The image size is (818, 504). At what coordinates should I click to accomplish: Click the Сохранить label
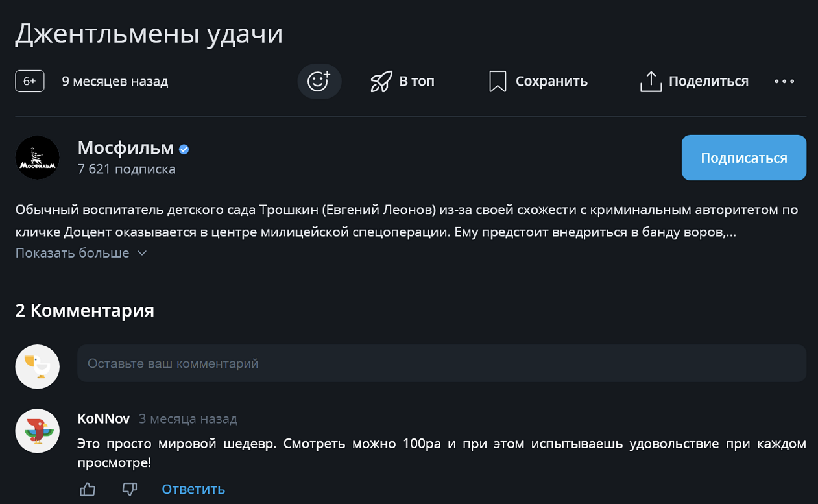[551, 81]
